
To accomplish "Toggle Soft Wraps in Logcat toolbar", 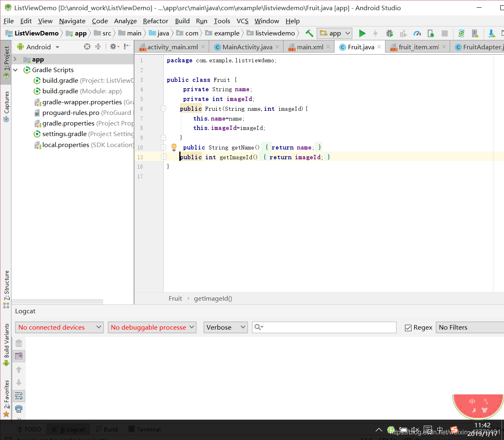I will [x=19, y=396].
